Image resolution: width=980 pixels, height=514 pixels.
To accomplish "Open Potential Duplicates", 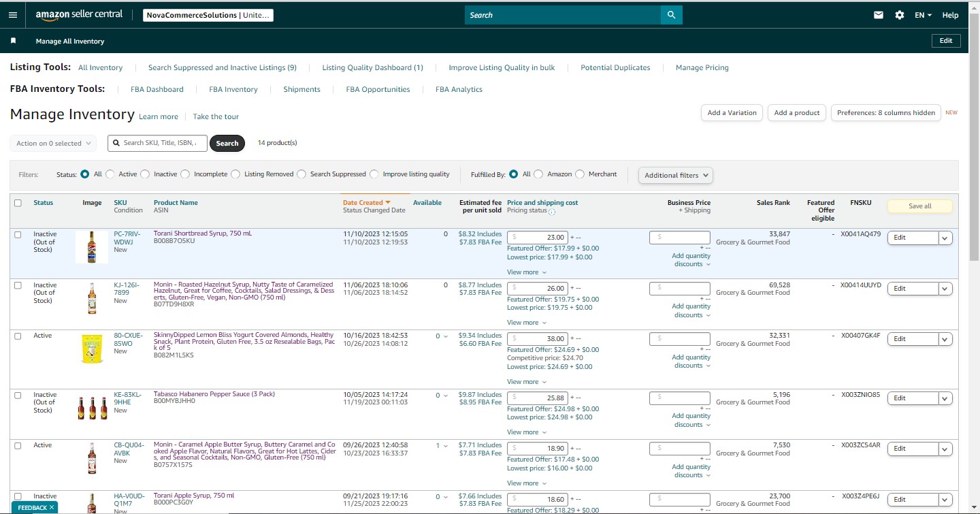I will (x=615, y=67).
